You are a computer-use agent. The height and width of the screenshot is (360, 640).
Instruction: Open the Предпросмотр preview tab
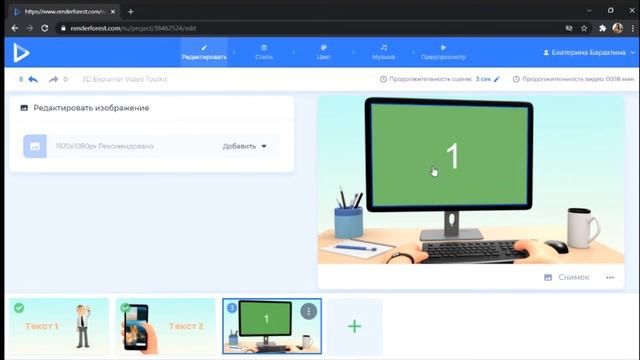[x=443, y=52]
